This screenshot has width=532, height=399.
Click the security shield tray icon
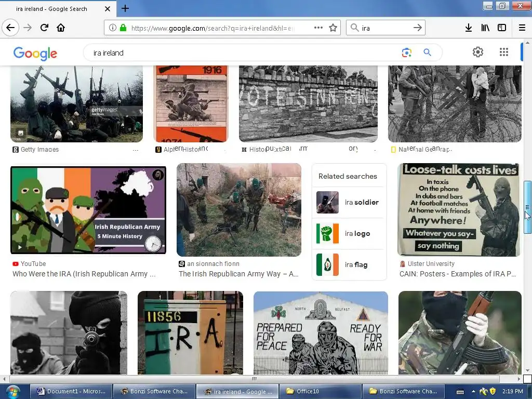(493, 391)
